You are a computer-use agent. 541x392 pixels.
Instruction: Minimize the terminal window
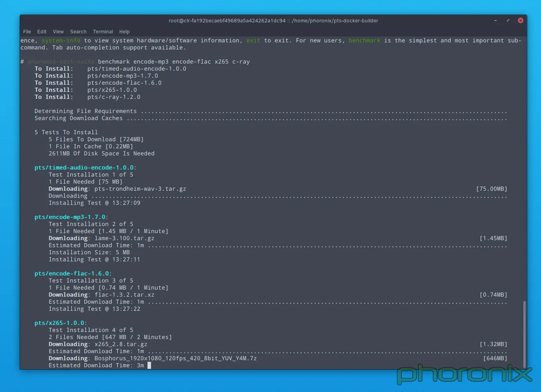coord(495,20)
